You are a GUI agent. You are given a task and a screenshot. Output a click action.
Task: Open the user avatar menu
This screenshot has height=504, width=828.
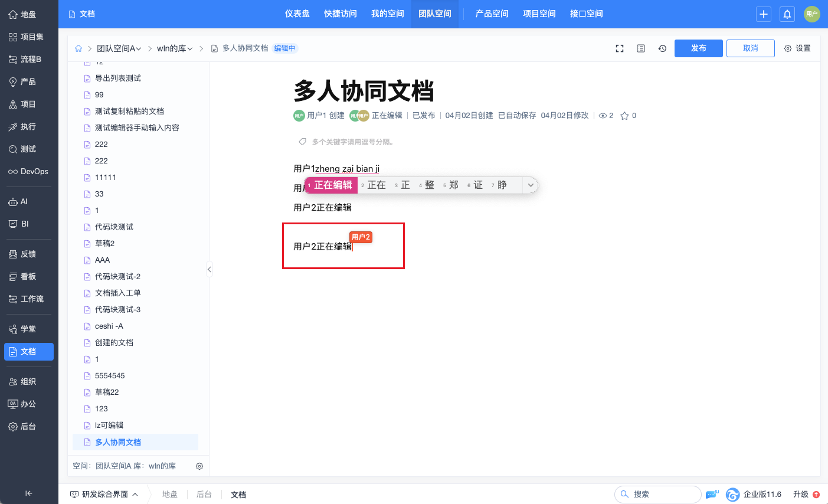coord(812,14)
